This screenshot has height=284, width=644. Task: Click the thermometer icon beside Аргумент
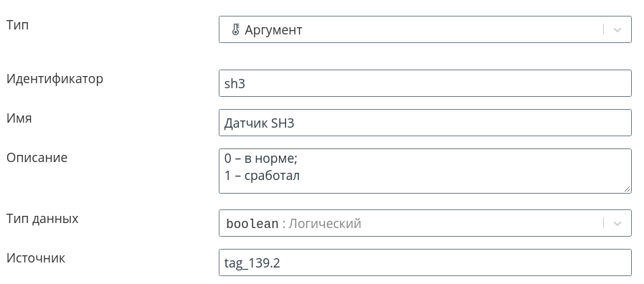pyautogui.click(x=235, y=29)
